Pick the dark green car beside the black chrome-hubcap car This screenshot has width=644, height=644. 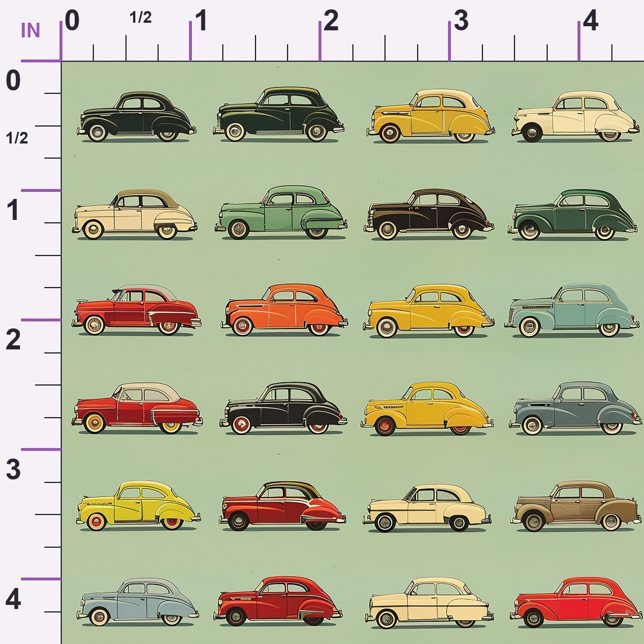point(278,114)
